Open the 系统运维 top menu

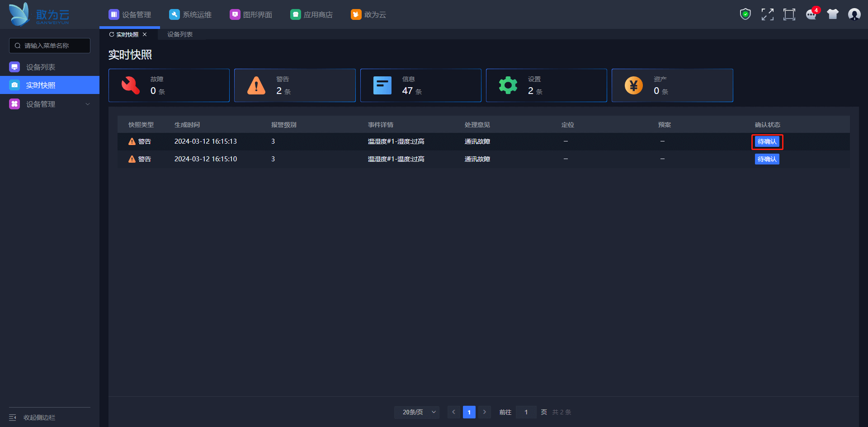click(x=190, y=14)
